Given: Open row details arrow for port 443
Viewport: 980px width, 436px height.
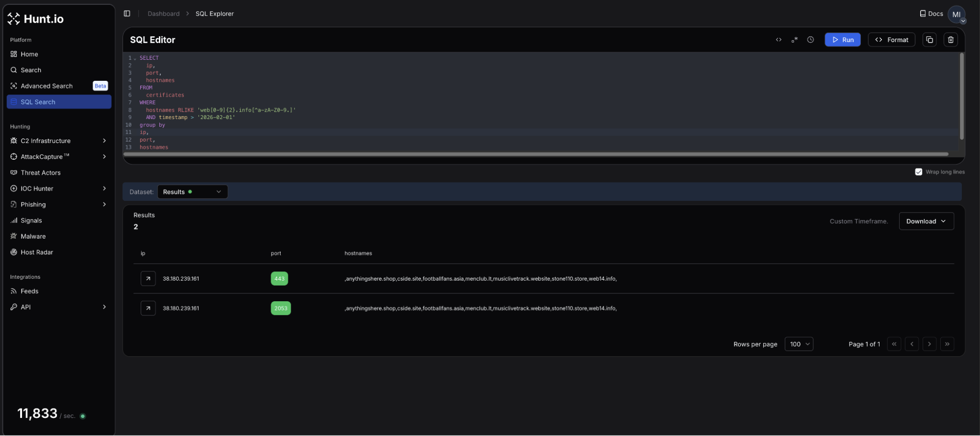Looking at the screenshot, I should (x=148, y=279).
